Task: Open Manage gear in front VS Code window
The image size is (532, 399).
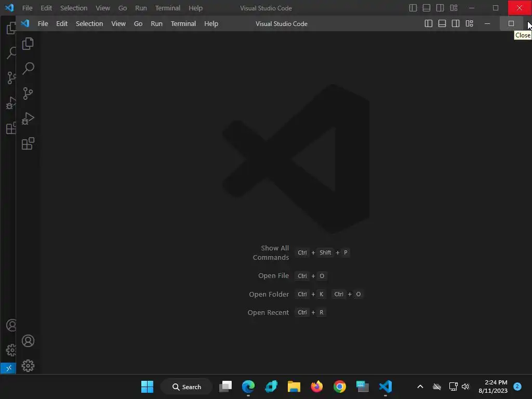Action: 28,366
